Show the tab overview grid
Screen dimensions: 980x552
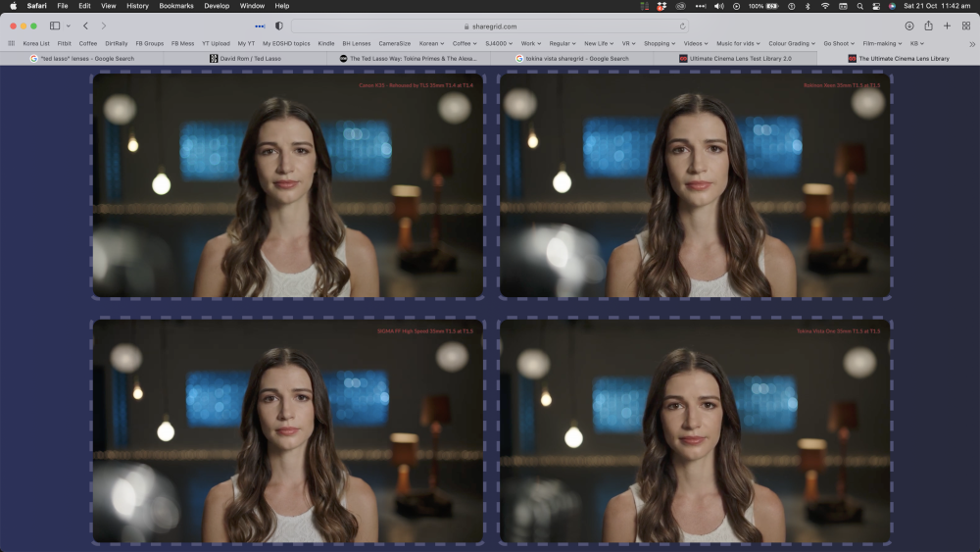965,25
